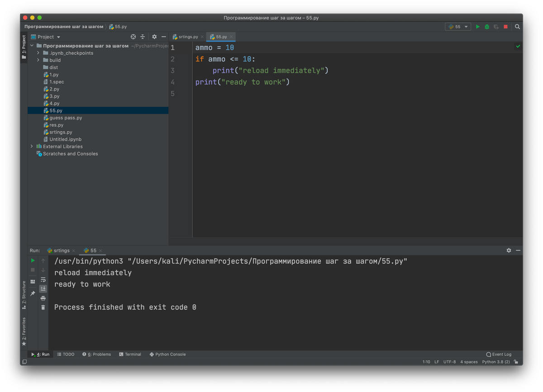Run with coverage icon in the toolbar
This screenshot has width=543, height=392.
click(x=496, y=27)
